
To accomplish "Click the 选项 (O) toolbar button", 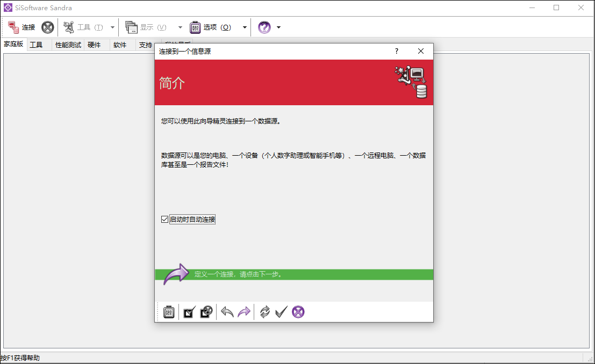I will point(211,27).
